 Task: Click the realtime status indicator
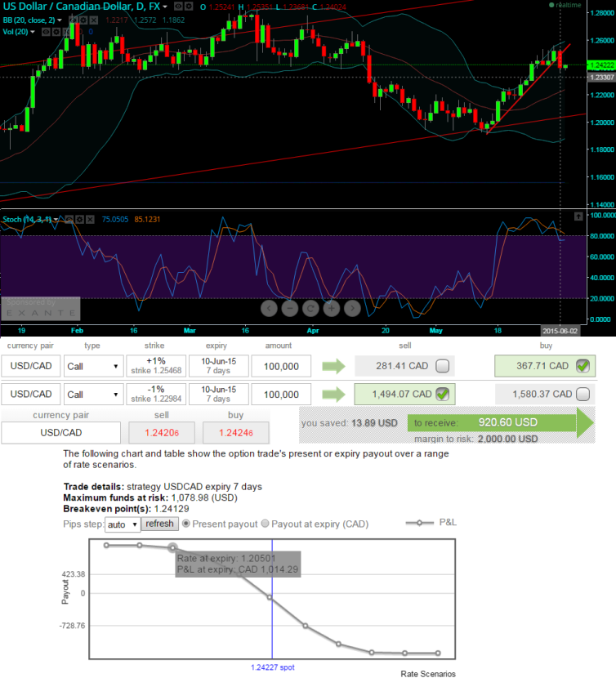coord(565,5)
